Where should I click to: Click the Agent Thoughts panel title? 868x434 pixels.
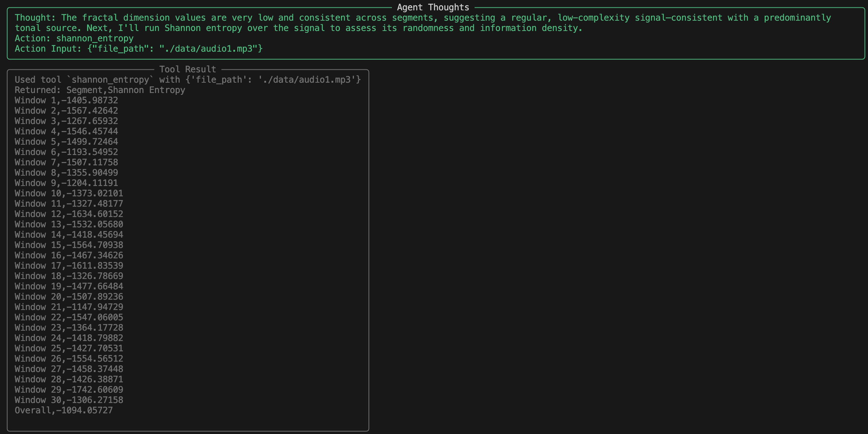[x=433, y=7]
